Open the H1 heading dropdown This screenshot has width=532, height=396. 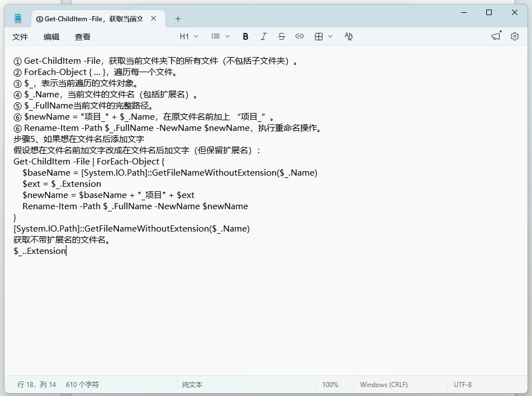(189, 36)
